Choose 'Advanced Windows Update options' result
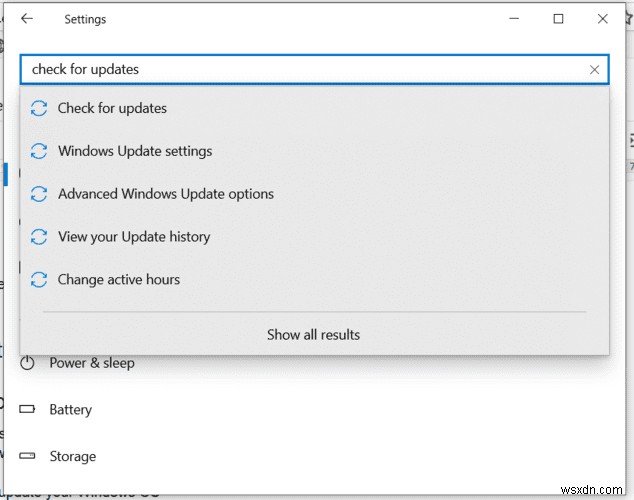Viewport: 634px width, 500px height. [315, 194]
